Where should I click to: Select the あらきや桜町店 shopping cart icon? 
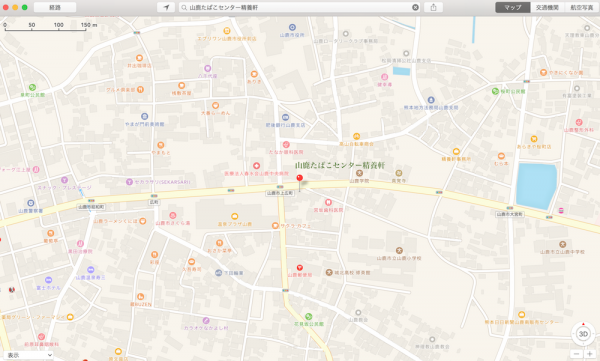pyautogui.click(x=534, y=139)
